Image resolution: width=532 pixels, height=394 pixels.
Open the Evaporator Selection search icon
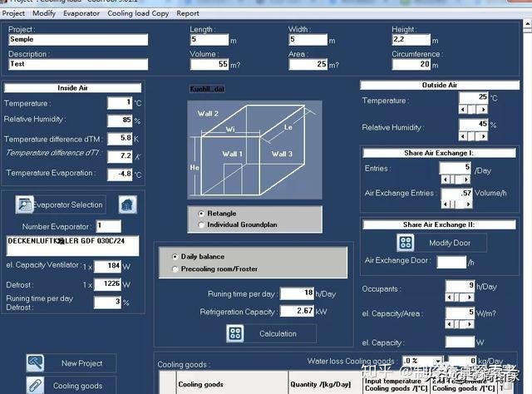pyautogui.click(x=24, y=204)
